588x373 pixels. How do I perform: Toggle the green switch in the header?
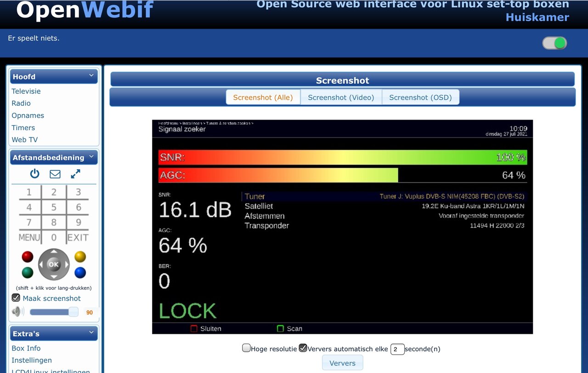554,43
